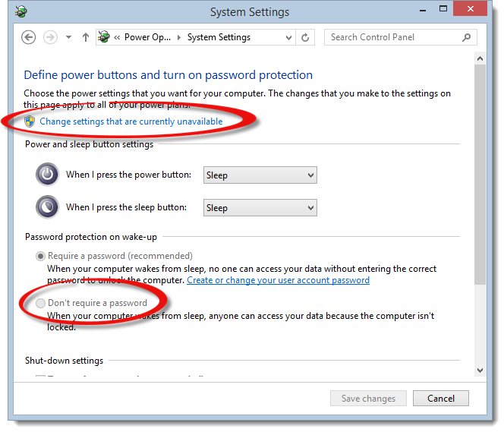Image resolution: width=504 pixels, height=432 pixels.
Task: Click the Power Options address bar icon
Action: [x=104, y=37]
